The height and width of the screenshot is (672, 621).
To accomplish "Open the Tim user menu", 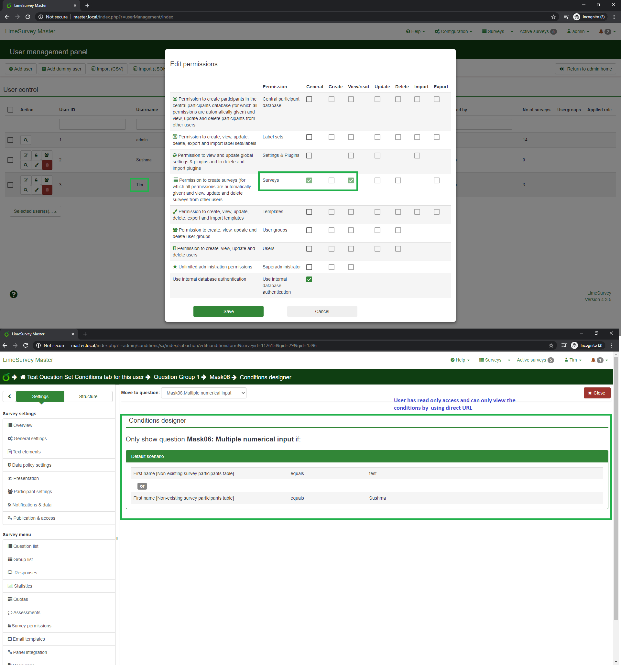I will [573, 360].
